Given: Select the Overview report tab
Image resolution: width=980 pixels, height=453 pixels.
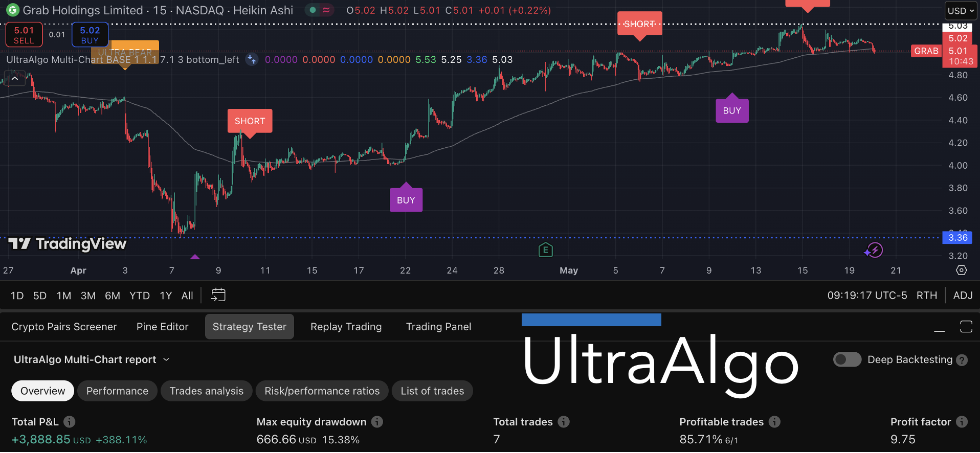Looking at the screenshot, I should click(43, 391).
